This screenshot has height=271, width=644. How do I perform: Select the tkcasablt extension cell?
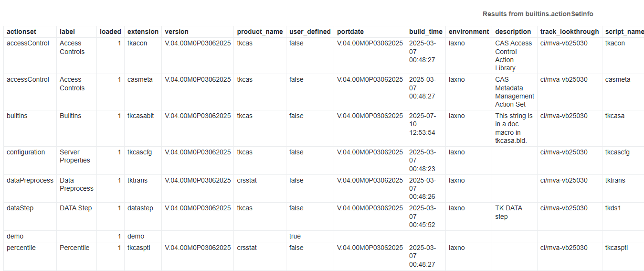click(x=140, y=116)
